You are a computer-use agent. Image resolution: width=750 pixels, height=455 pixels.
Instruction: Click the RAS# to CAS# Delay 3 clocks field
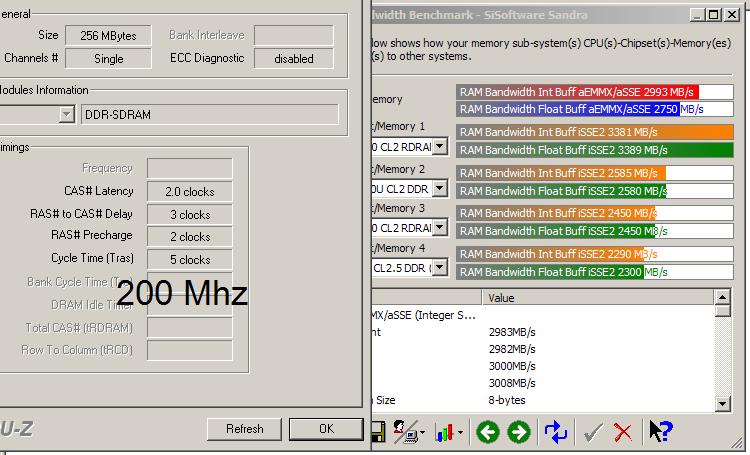tap(190, 214)
